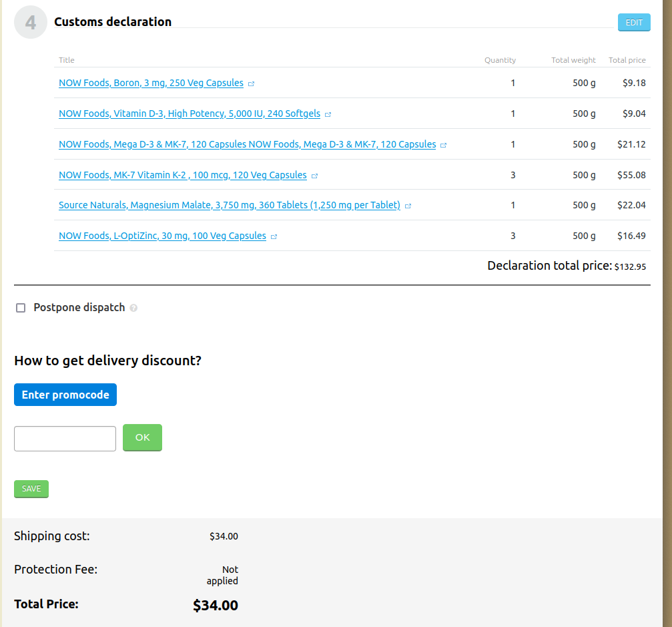672x627 pixels.
Task: Click the Quantity column header
Action: click(500, 60)
